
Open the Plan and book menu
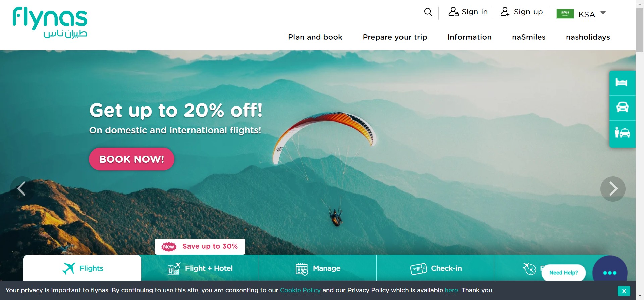pyautogui.click(x=315, y=37)
